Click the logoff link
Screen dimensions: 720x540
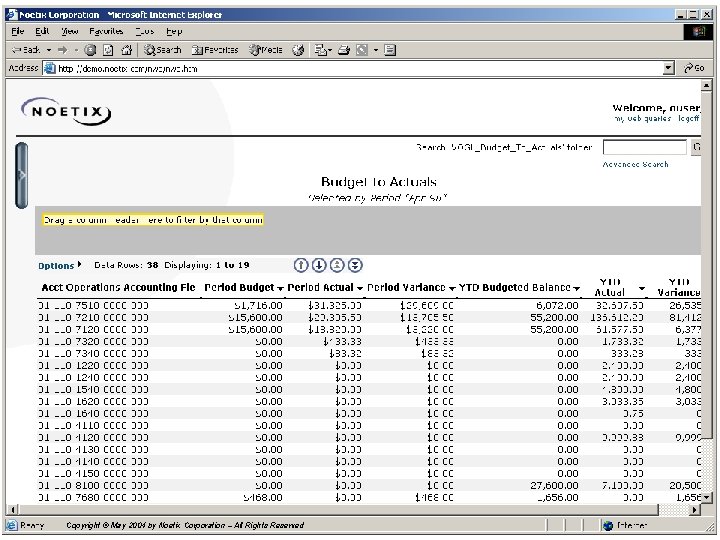click(688, 118)
